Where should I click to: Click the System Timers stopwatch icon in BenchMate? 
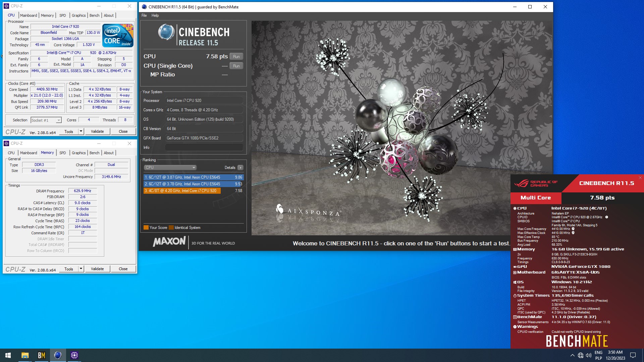tap(515, 296)
